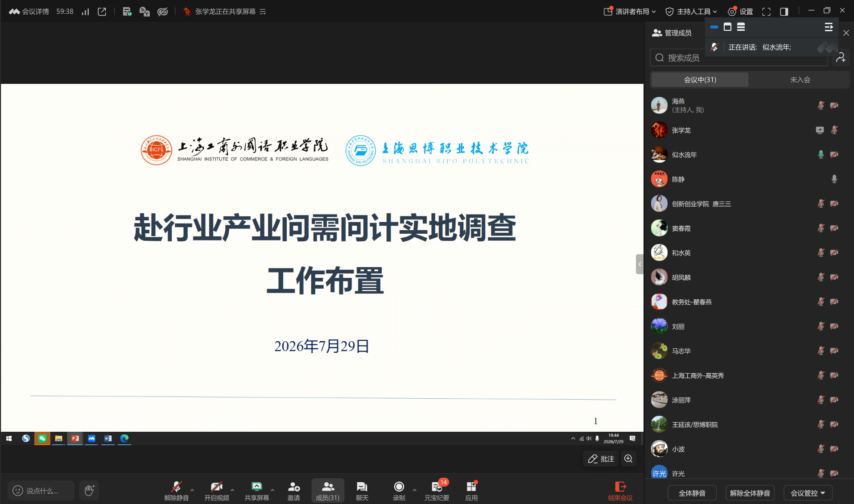Viewport: 854px width, 504px height.
Task: Focus the 搜索成员 search field
Action: [739, 58]
